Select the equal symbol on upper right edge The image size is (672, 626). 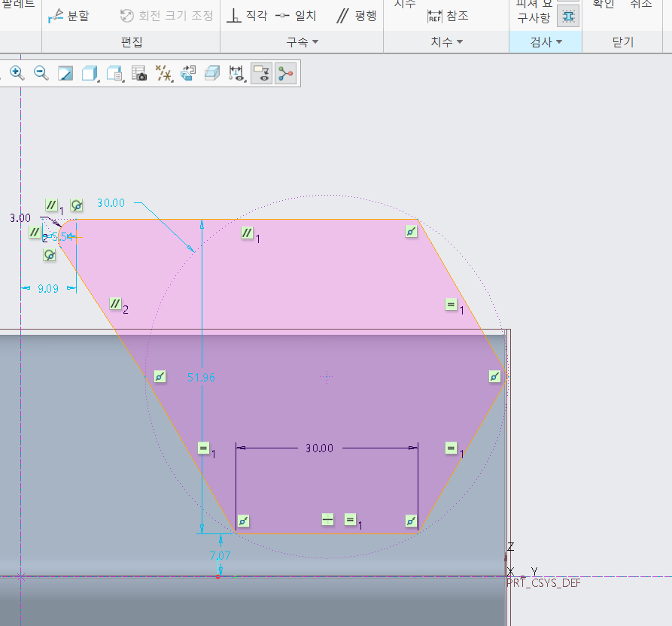(451, 305)
